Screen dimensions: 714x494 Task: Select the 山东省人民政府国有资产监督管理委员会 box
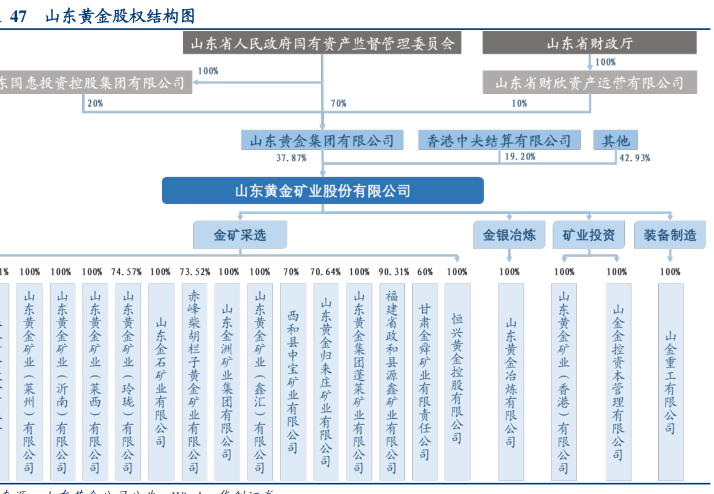(x=322, y=44)
